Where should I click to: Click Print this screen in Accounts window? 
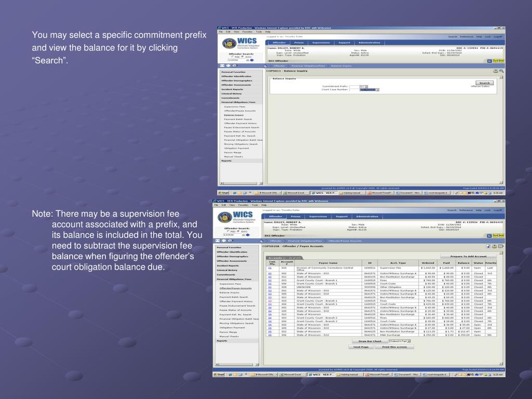click(394, 347)
